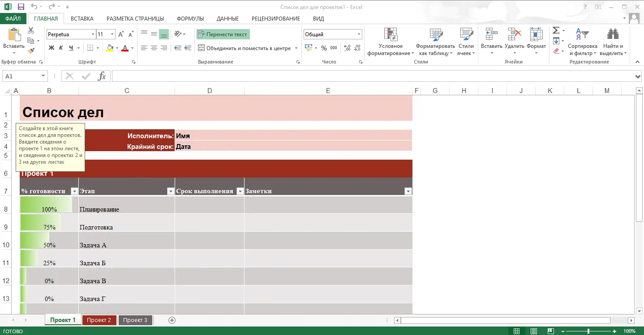Decrease font size with the smaller A icon
This screenshot has width=644, height=335.
point(131,34)
